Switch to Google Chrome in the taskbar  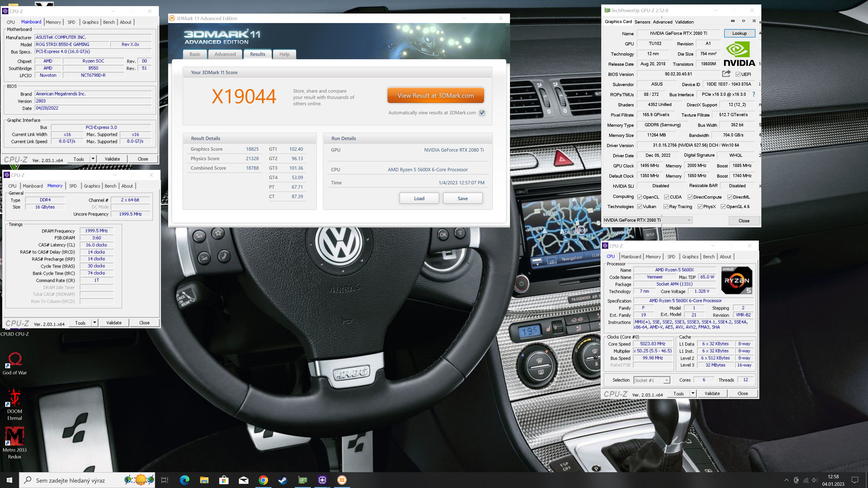click(263, 480)
